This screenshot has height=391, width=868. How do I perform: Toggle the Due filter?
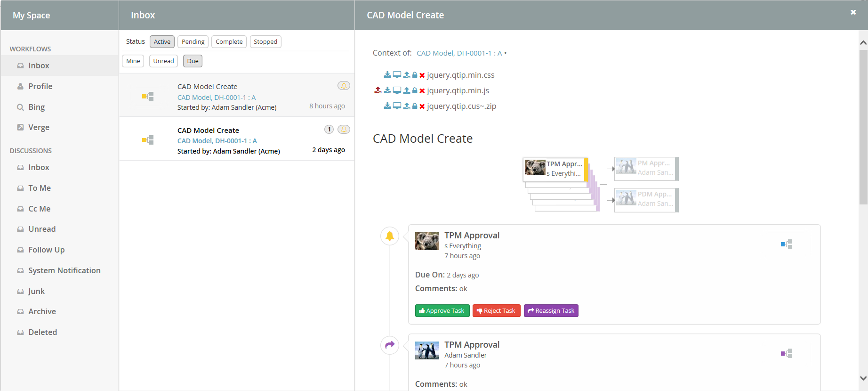[x=193, y=61]
